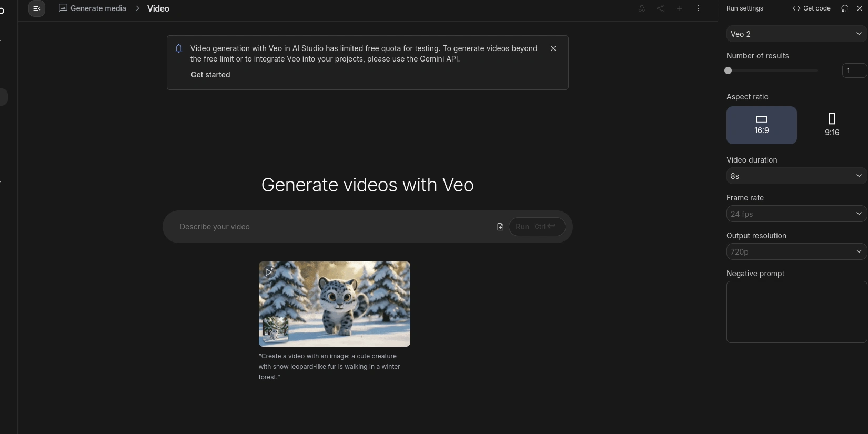Click the Get started link
Image resolution: width=868 pixels, height=434 pixels.
[210, 75]
